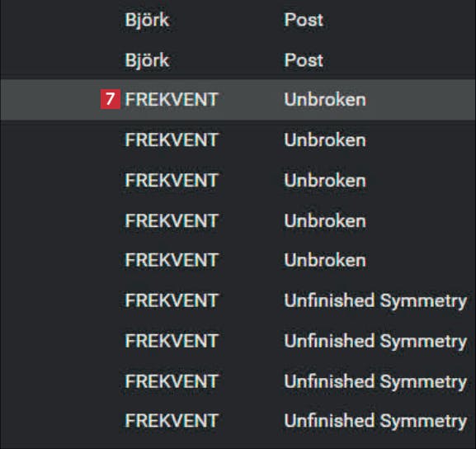This screenshot has width=476, height=449.
Task: Click FREKVENT beside the first Unfinished Symmetry
Action: point(172,300)
